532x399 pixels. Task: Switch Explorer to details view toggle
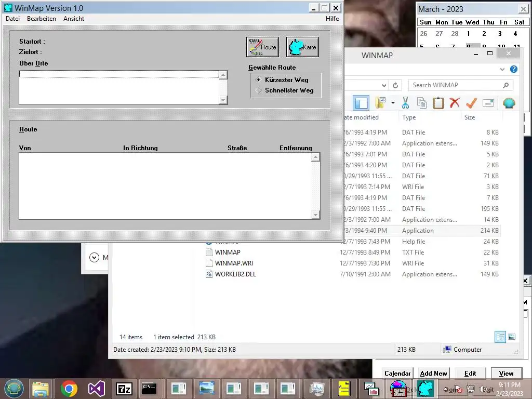pyautogui.click(x=500, y=337)
